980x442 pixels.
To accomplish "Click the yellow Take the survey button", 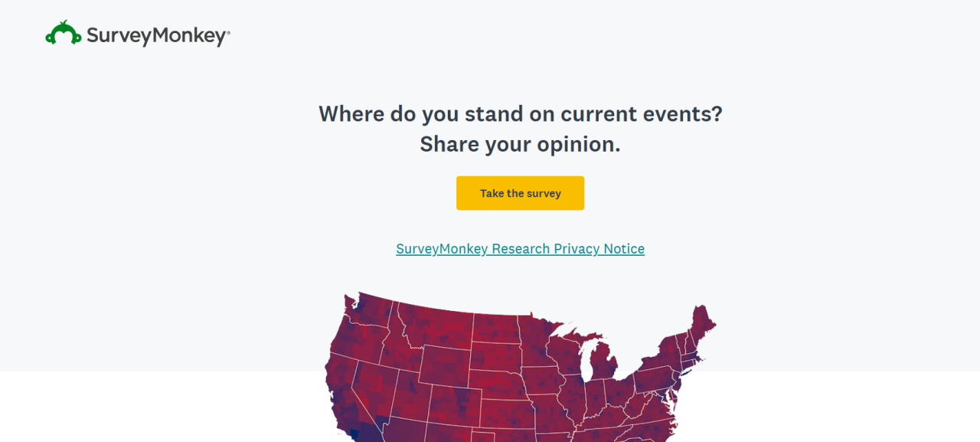I will click(521, 193).
